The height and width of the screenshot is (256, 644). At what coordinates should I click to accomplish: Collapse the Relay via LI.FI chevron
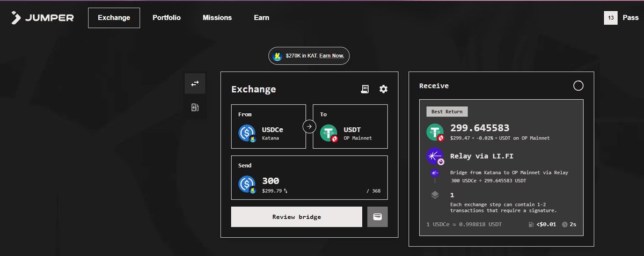click(x=441, y=162)
